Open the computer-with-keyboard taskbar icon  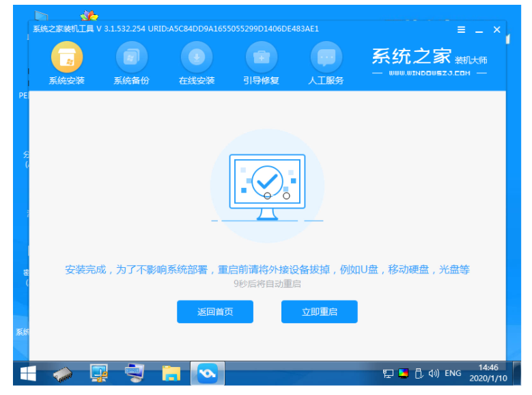coord(135,373)
